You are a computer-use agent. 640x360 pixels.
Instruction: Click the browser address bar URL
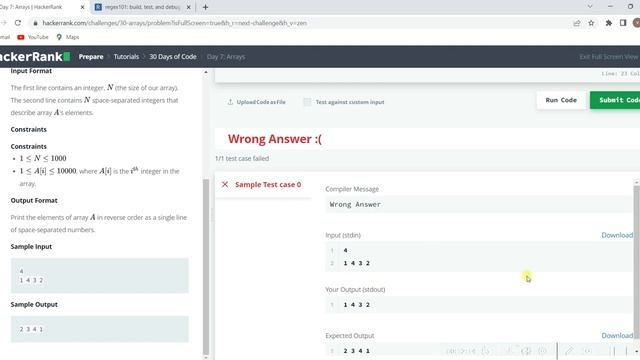coord(175,23)
